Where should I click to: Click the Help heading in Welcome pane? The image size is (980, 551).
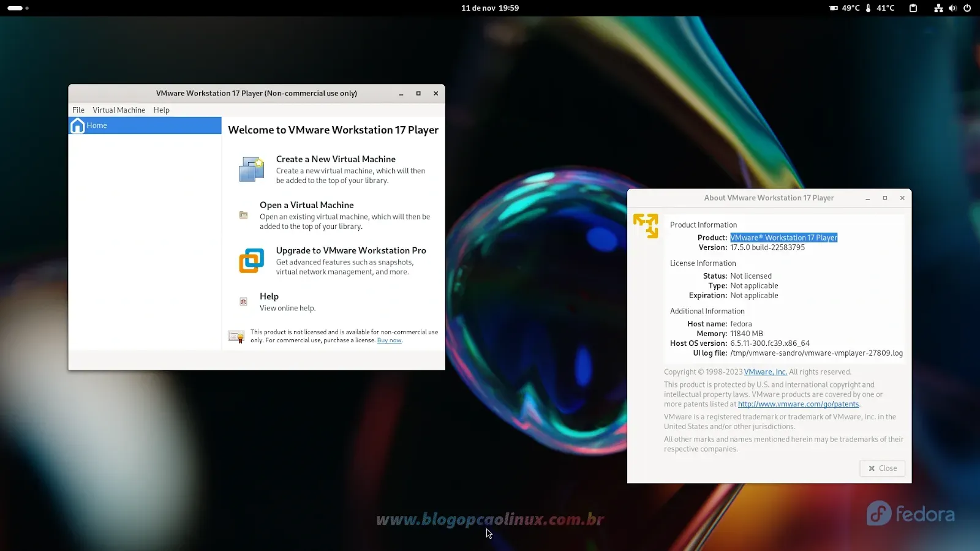coord(269,296)
